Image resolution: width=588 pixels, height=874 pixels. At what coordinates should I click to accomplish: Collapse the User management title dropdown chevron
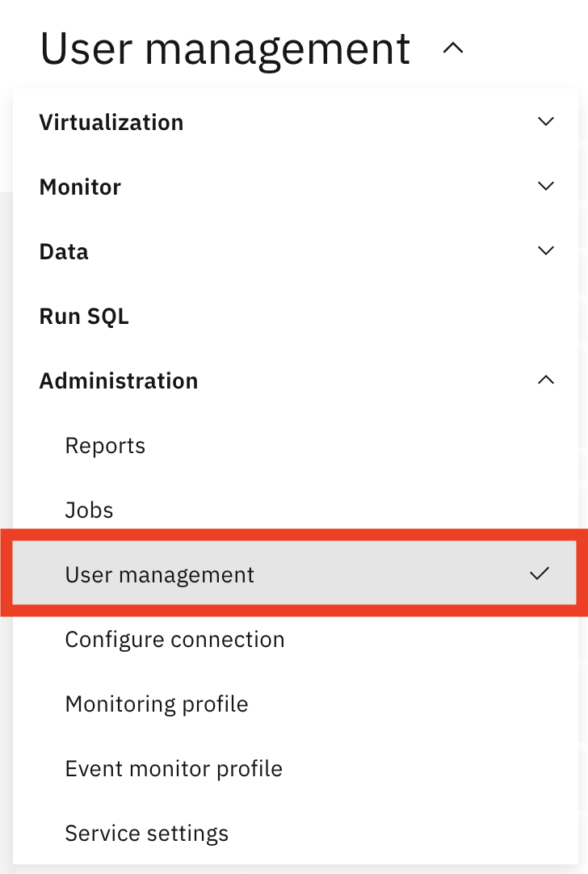pos(453,48)
